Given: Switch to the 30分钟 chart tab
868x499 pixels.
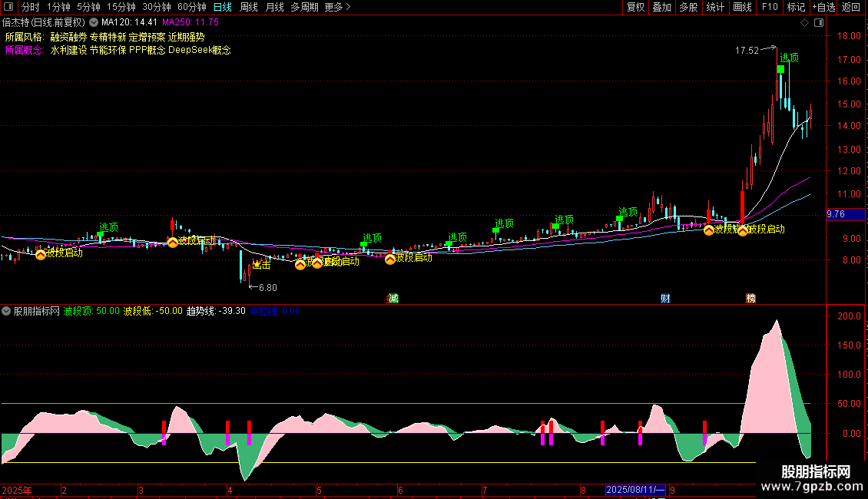Looking at the screenshot, I should [156, 7].
